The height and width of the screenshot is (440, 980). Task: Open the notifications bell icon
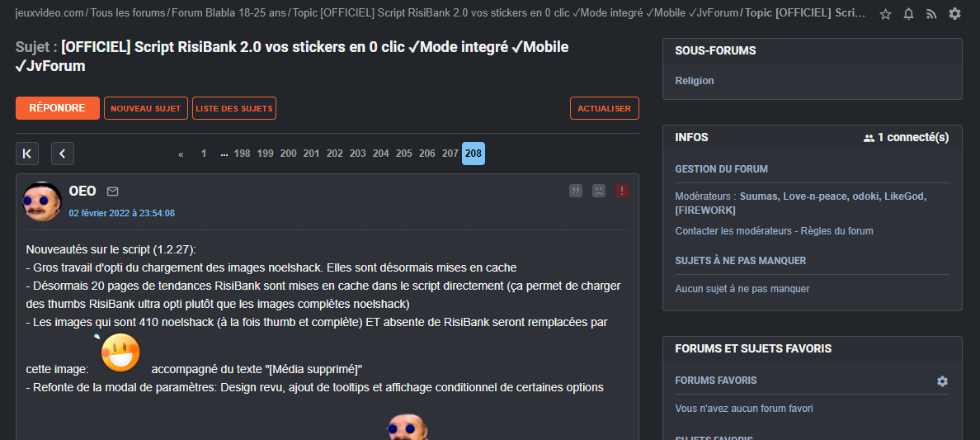tap(909, 14)
